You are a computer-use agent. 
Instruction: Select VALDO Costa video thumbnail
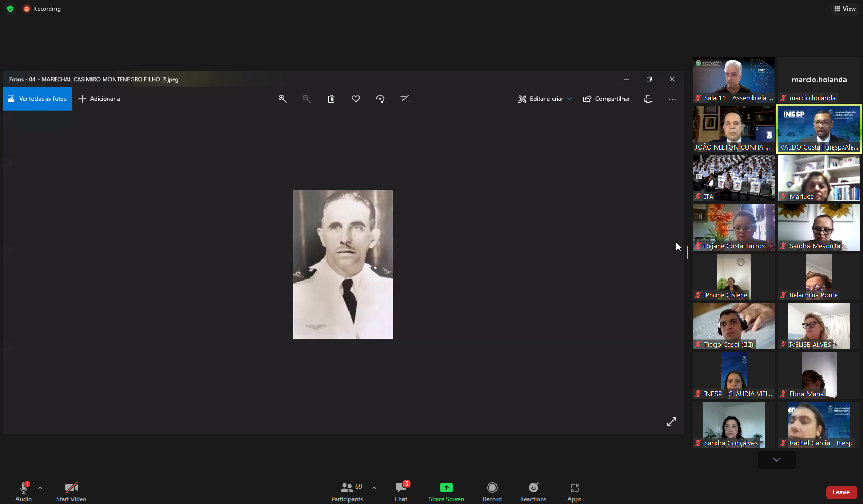[819, 129]
